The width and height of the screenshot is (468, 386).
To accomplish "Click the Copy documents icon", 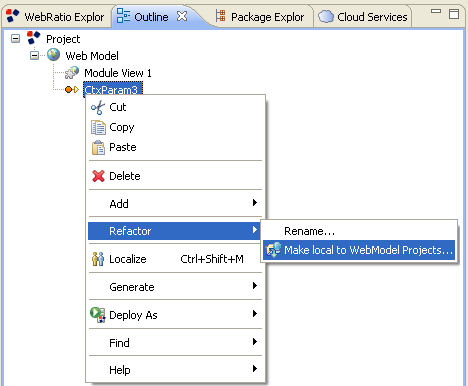I will (98, 128).
